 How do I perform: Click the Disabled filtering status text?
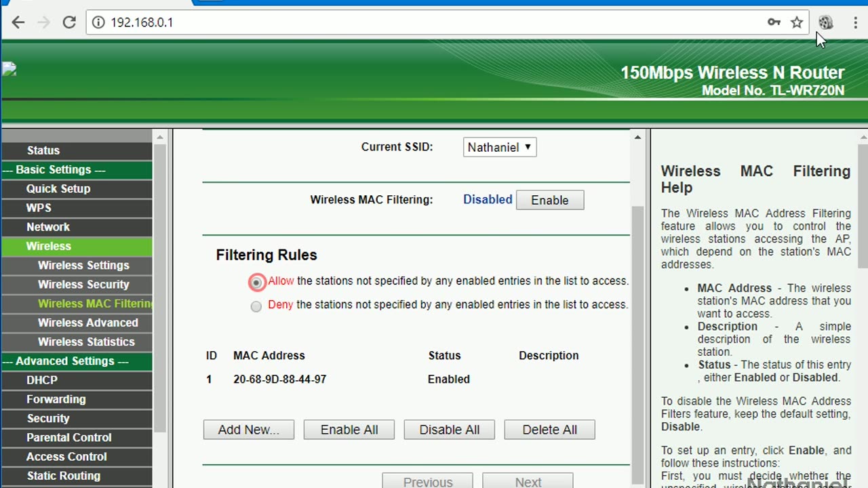pos(488,199)
